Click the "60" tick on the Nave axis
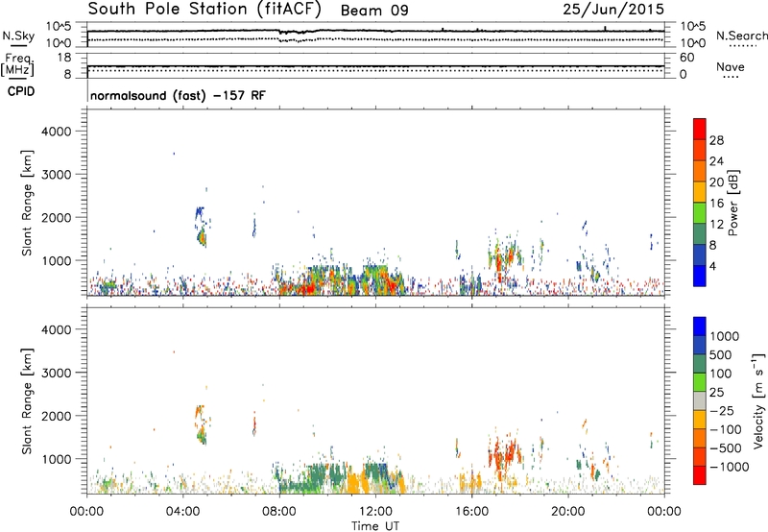The height and width of the screenshot is (532, 768). coord(686,58)
